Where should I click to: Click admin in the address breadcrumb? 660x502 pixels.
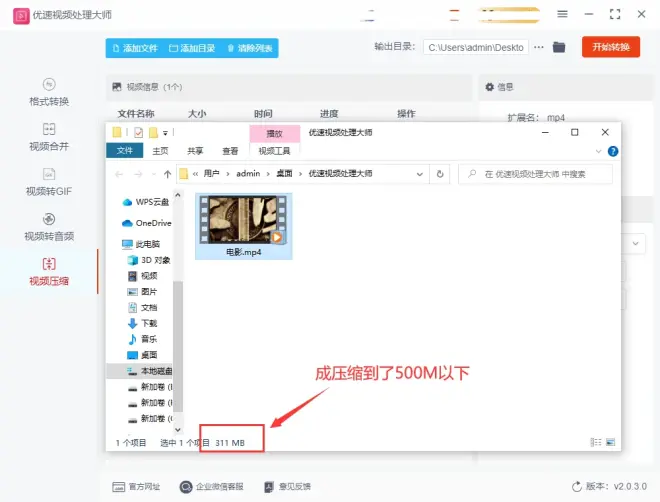248,173
